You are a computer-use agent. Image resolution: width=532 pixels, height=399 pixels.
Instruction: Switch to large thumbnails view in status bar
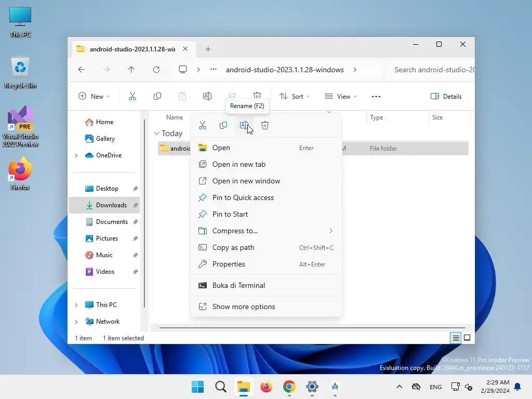[x=467, y=338]
